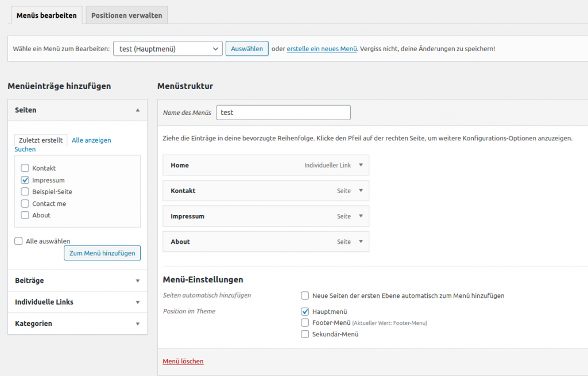Image resolution: width=588 pixels, height=376 pixels.
Task: Tick the Sekundär-Menü checkbox
Action: coord(305,334)
